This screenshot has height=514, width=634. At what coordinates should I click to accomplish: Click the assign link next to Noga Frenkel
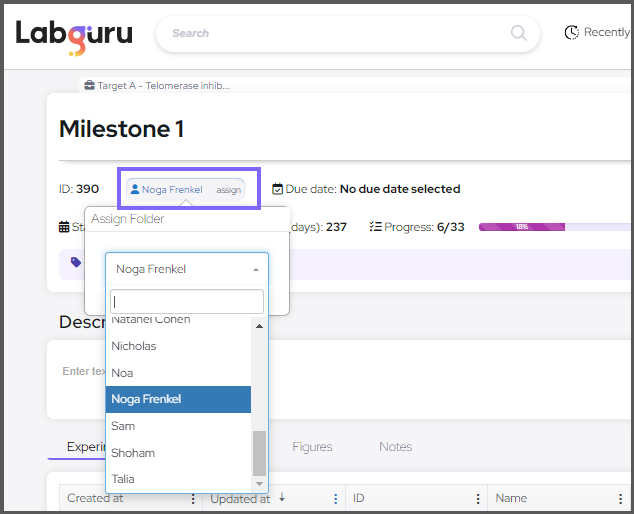229,190
